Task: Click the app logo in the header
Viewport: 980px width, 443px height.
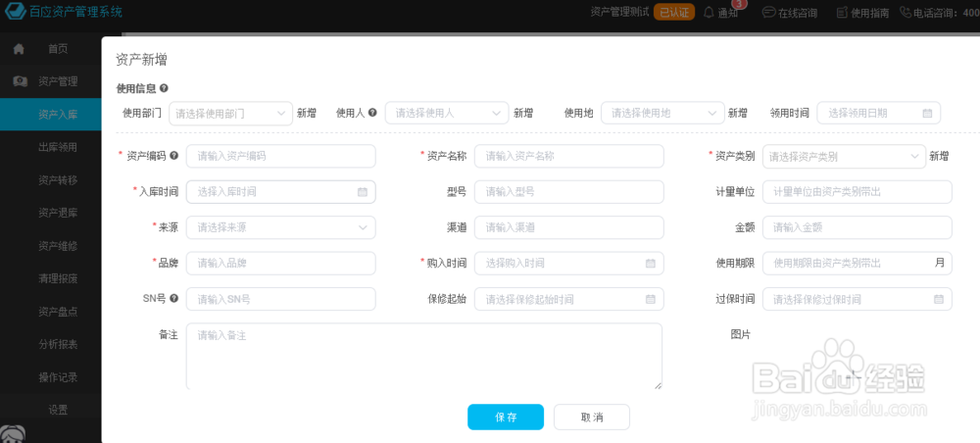Action: pos(16,11)
